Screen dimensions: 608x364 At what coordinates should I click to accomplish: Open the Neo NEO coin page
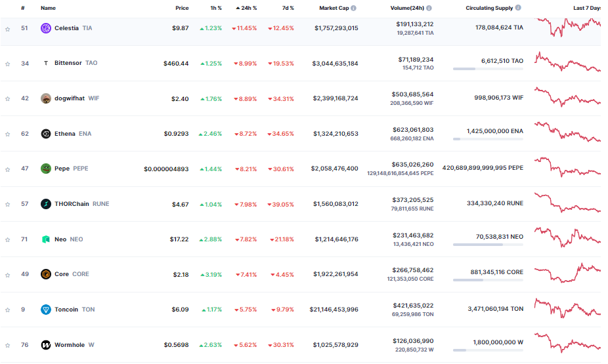coord(69,239)
